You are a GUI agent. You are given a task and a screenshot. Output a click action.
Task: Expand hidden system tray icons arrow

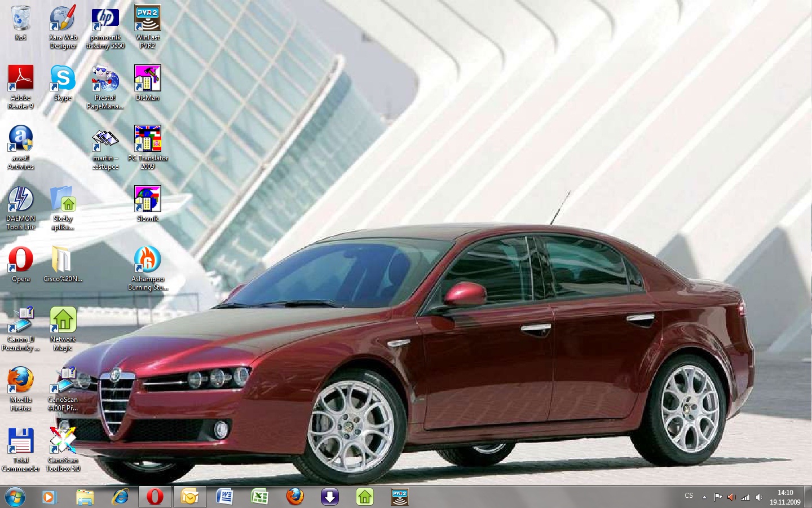click(x=704, y=497)
